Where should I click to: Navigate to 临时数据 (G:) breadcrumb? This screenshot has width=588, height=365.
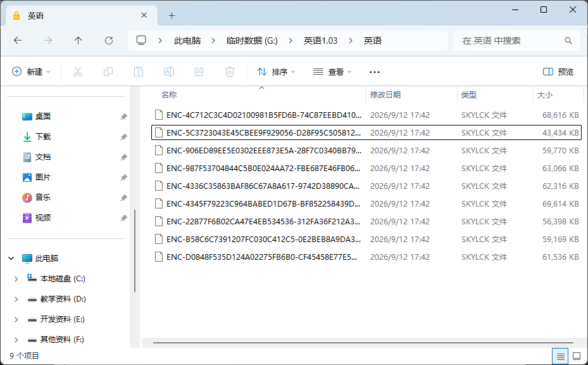[252, 41]
